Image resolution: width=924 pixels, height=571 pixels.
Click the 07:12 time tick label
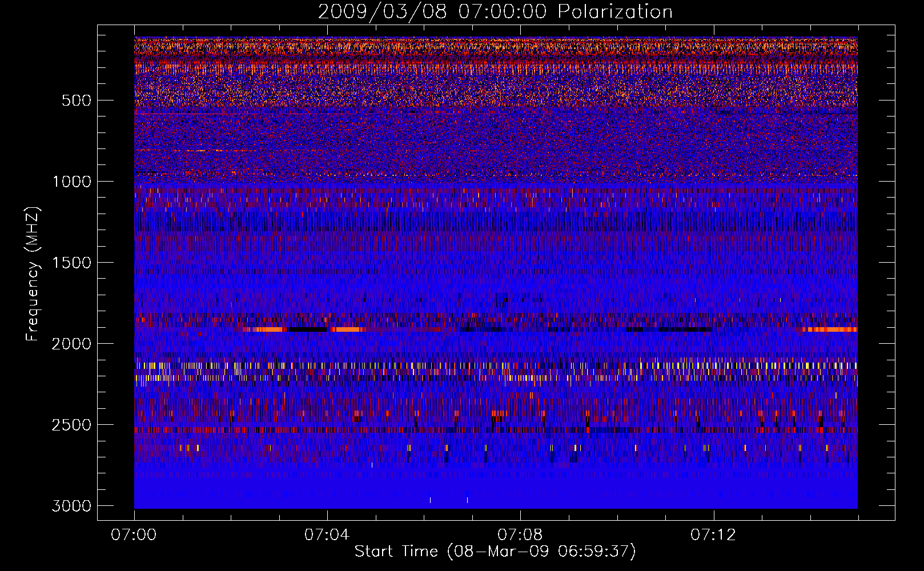coord(713,535)
